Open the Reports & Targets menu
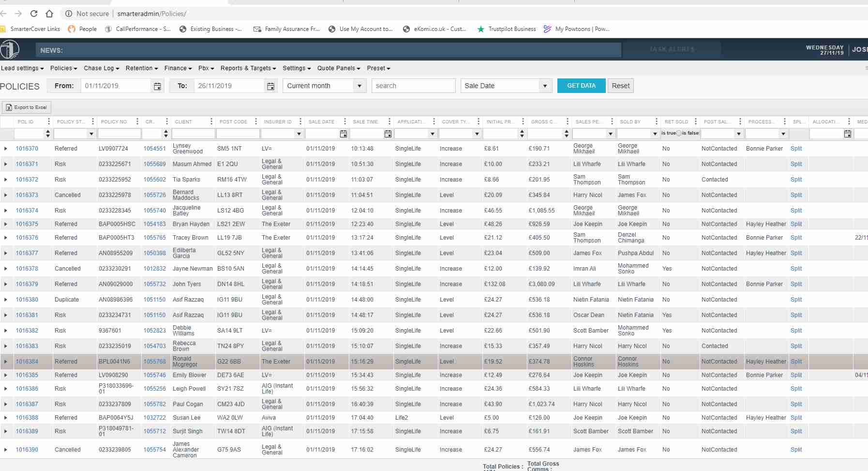 (248, 68)
